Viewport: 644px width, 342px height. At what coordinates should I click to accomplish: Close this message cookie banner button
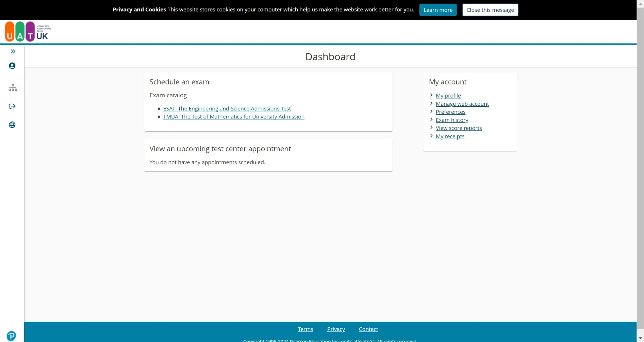[x=490, y=10]
